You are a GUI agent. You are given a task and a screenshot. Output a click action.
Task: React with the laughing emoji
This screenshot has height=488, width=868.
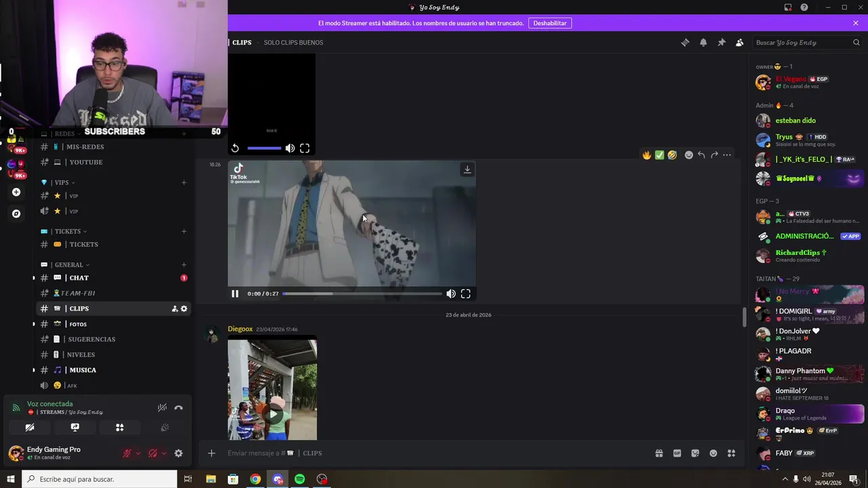672,155
